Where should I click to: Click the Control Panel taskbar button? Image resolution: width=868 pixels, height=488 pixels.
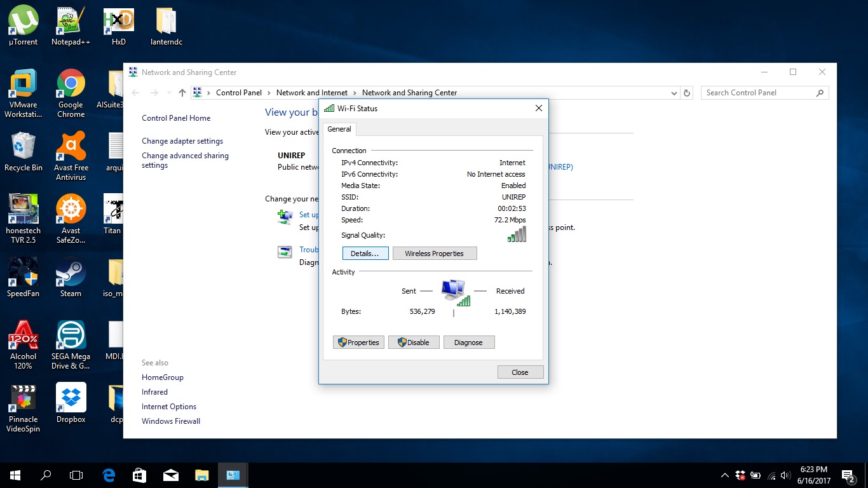233,475
